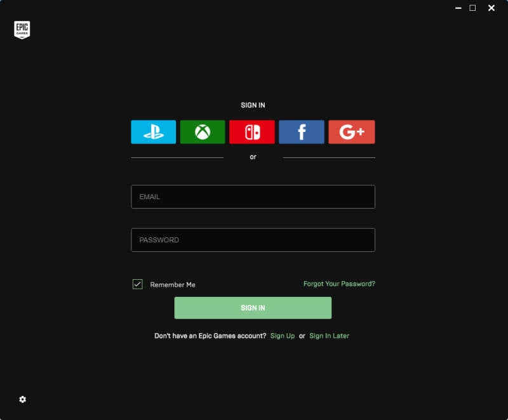Click the Remember Me label text
The height and width of the screenshot is (420, 508).
173,285
